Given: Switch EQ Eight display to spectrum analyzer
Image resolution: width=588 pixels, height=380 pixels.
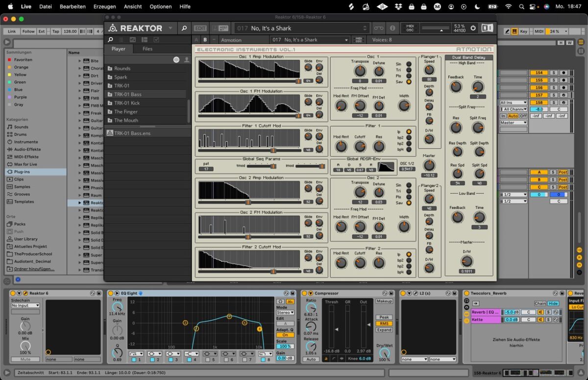Looking at the screenshot, I should pos(290,302).
